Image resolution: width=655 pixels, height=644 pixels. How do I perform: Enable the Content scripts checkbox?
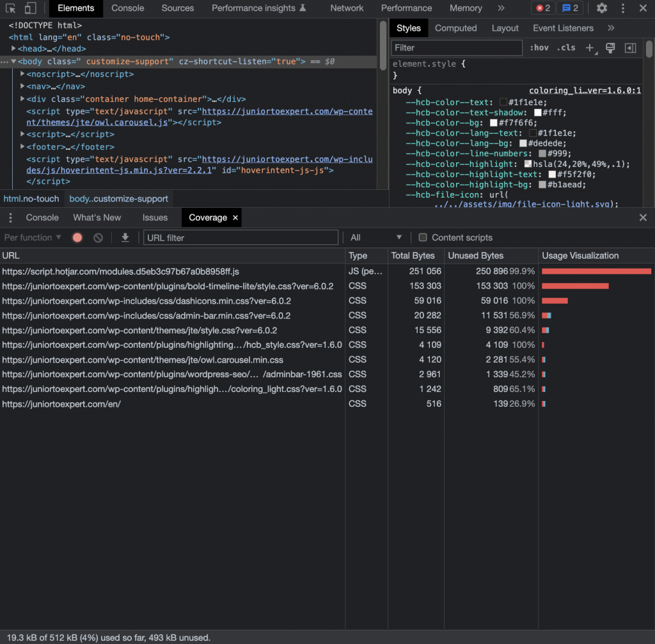click(423, 237)
